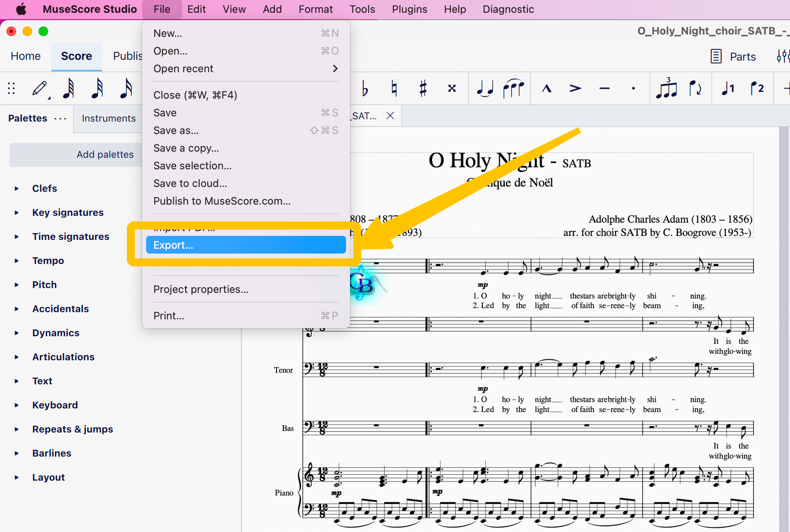Click the Add palettes button
The height and width of the screenshot is (532, 790).
click(105, 154)
